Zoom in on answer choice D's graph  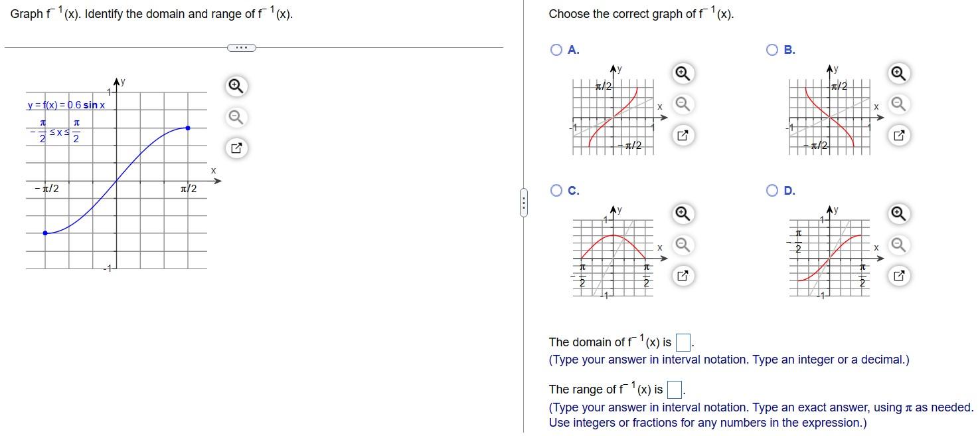coord(898,213)
